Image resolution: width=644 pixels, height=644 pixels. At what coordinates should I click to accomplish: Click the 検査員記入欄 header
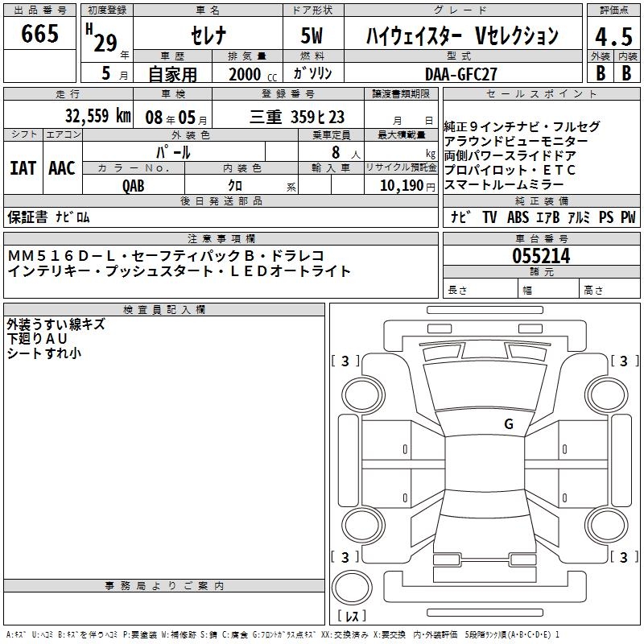[x=164, y=310]
